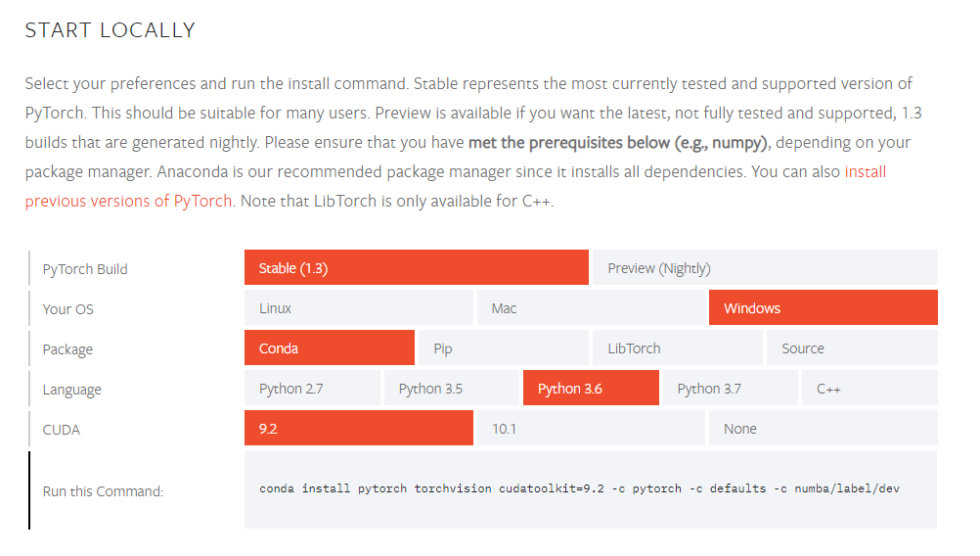Click the Language row label
Screen dimensions: 980x556
coord(71,390)
